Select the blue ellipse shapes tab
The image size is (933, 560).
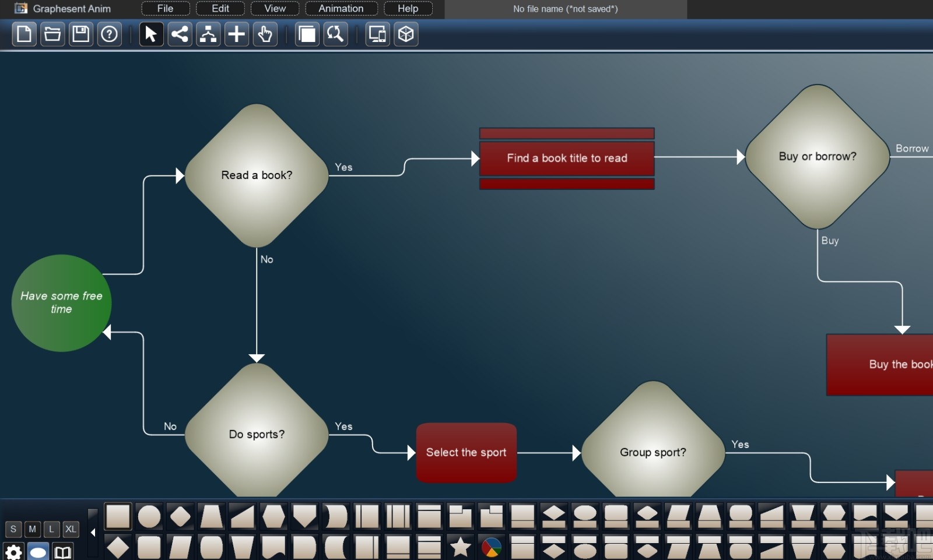point(38,552)
